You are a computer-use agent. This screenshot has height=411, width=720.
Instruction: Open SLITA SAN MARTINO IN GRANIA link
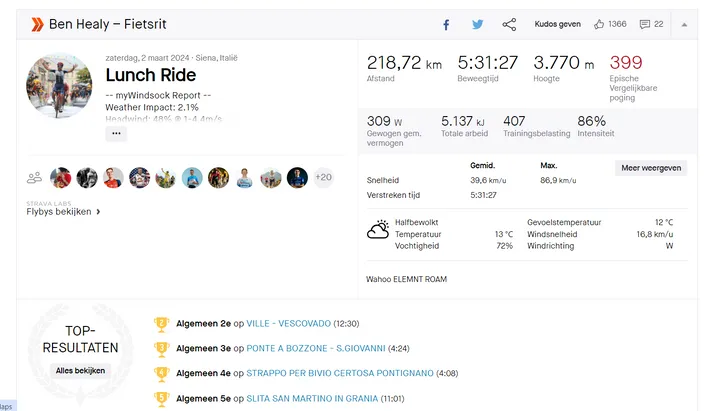pyautogui.click(x=312, y=399)
